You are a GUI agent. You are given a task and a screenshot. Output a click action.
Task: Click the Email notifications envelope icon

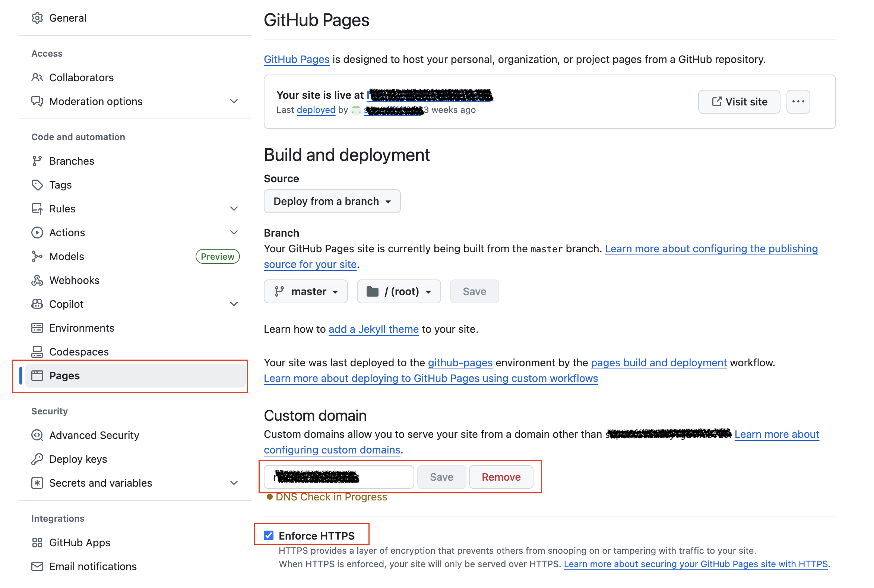(x=37, y=567)
